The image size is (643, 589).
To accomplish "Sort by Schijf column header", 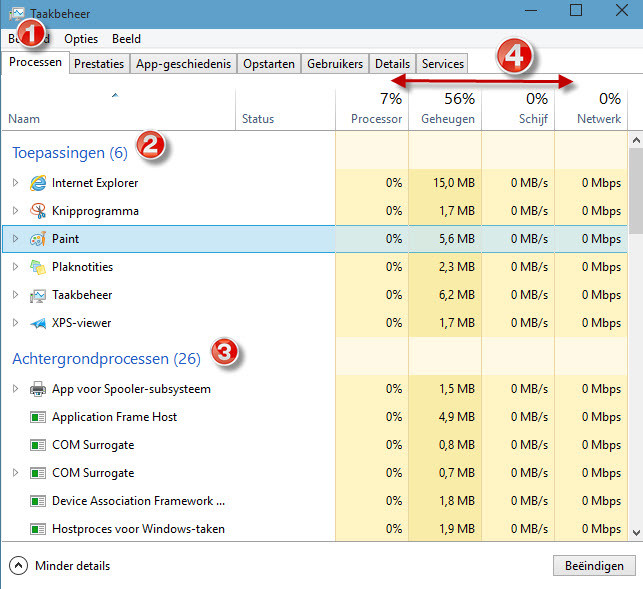I will click(x=518, y=109).
